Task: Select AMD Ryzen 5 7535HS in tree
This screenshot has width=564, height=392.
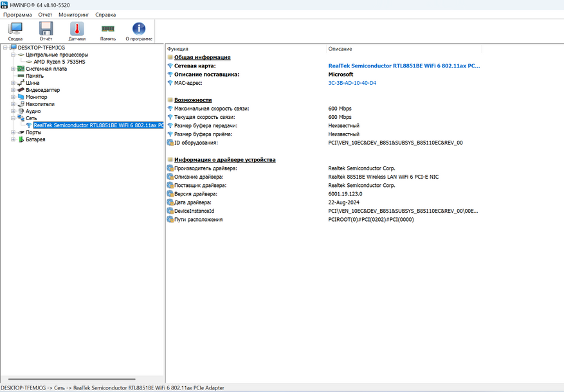Action: tap(59, 62)
